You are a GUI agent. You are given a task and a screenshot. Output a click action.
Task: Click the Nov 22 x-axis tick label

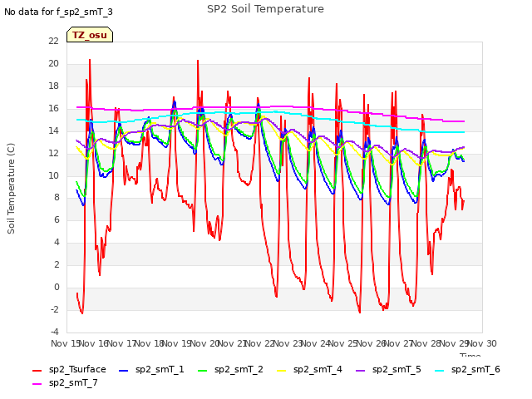(259, 343)
